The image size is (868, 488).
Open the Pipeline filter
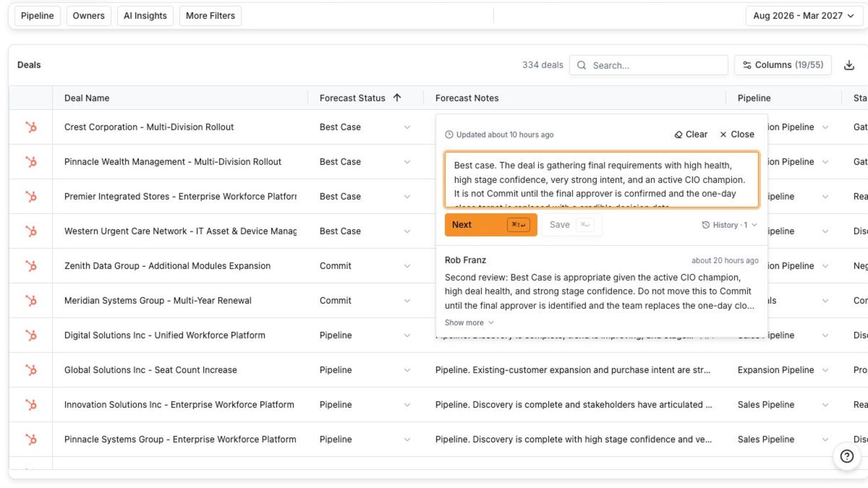(37, 16)
